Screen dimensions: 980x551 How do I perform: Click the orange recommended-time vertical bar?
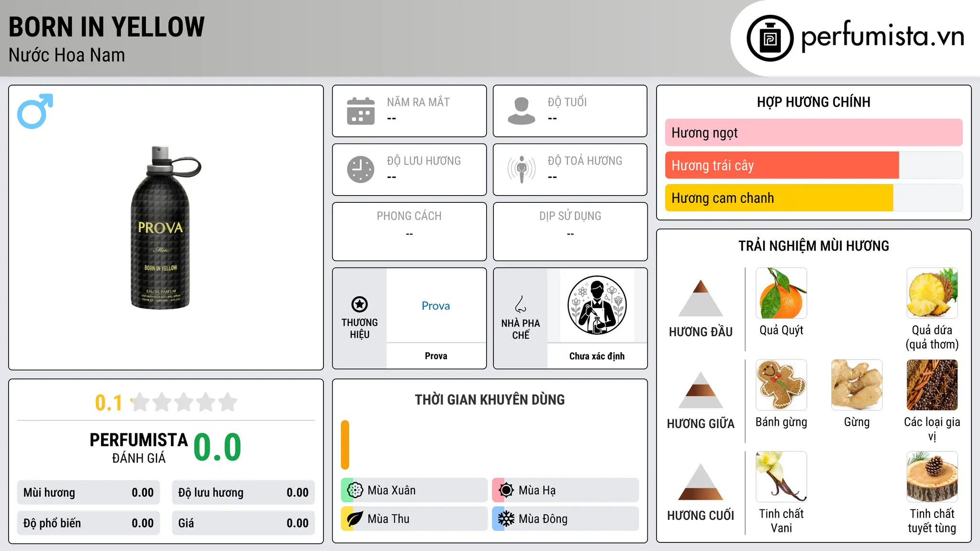345,445
